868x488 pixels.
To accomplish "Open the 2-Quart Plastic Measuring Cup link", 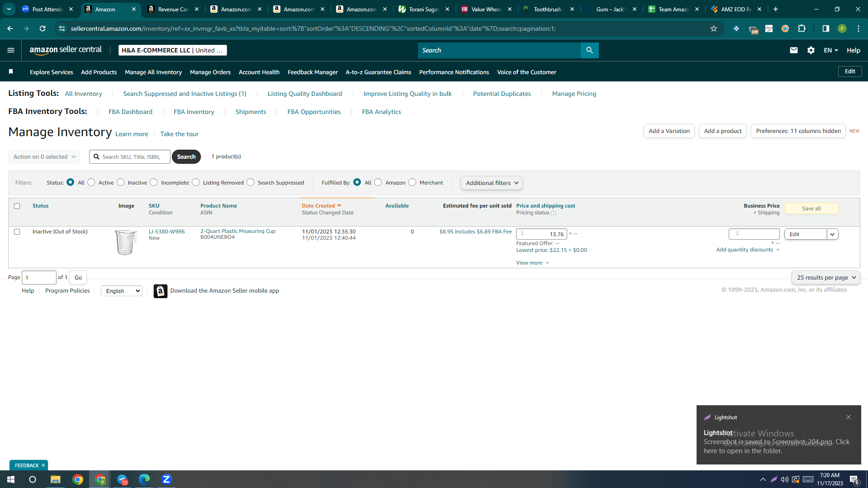I will click(238, 231).
